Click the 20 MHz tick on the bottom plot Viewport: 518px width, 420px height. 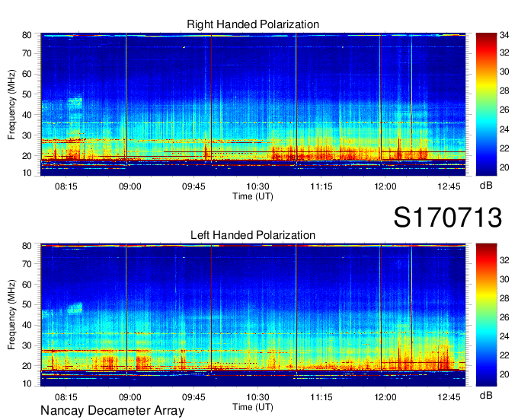point(27,366)
